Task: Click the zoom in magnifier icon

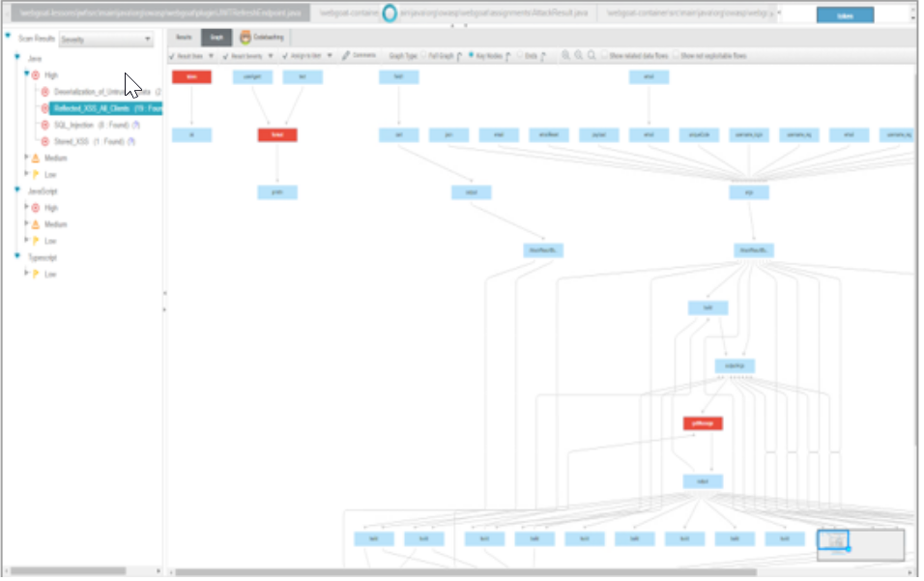Action: pyautogui.click(x=566, y=56)
